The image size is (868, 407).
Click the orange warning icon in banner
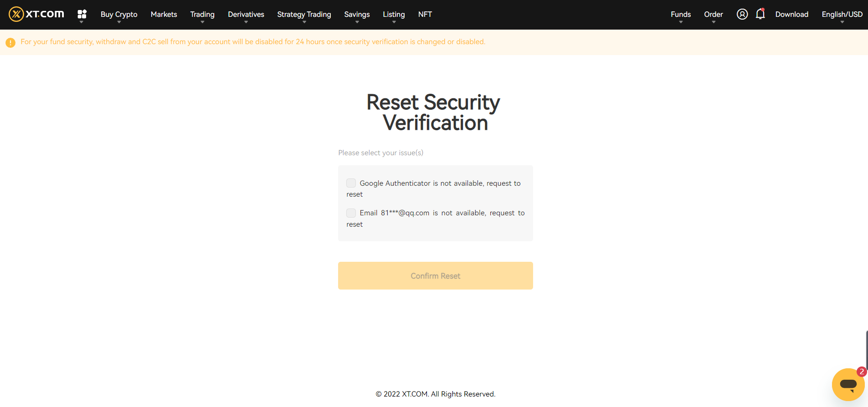[10, 42]
